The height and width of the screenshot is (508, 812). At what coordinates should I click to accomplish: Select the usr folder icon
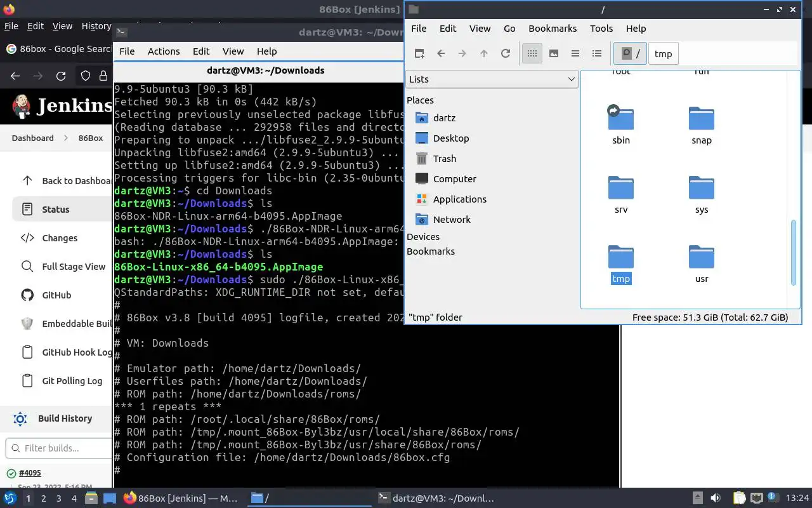[702, 257]
